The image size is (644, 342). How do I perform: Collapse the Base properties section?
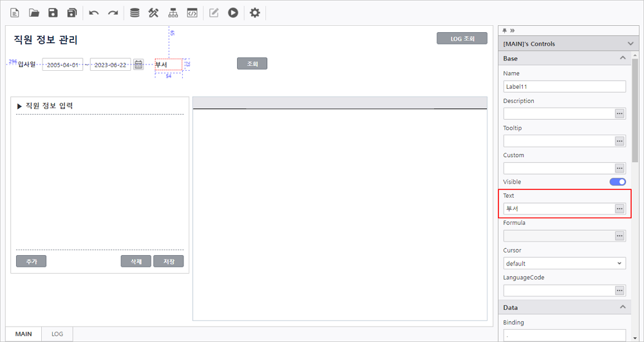pyautogui.click(x=622, y=59)
